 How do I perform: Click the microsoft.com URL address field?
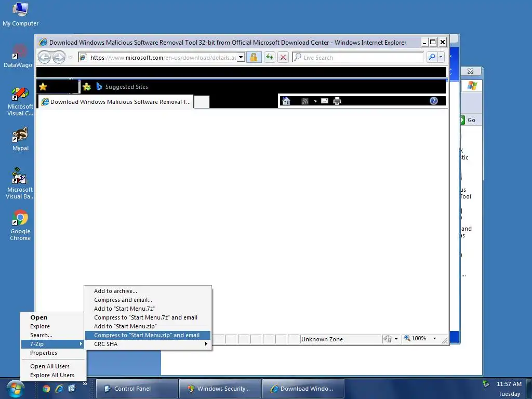pyautogui.click(x=158, y=58)
